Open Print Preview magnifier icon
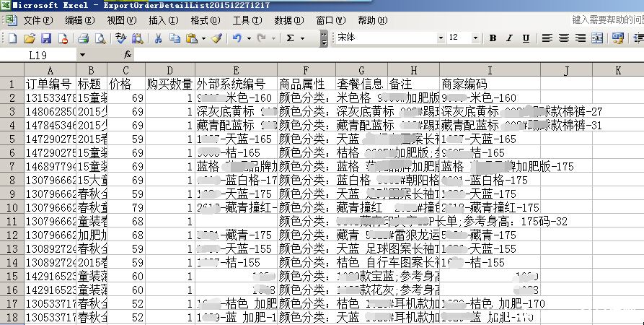644x325 pixels. point(100,38)
